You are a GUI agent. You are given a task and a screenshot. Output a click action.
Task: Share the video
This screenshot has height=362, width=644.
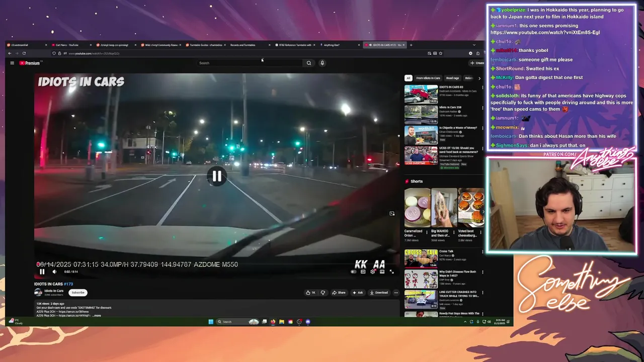340,292
